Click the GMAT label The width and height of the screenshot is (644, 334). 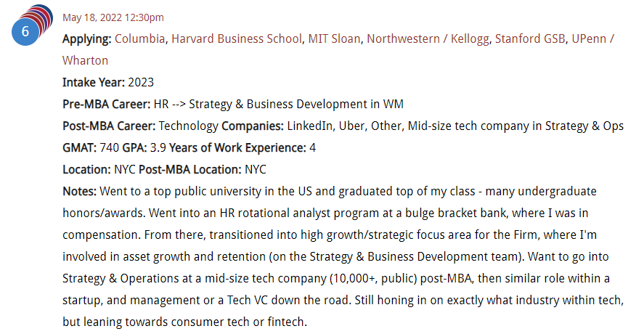[x=79, y=147]
